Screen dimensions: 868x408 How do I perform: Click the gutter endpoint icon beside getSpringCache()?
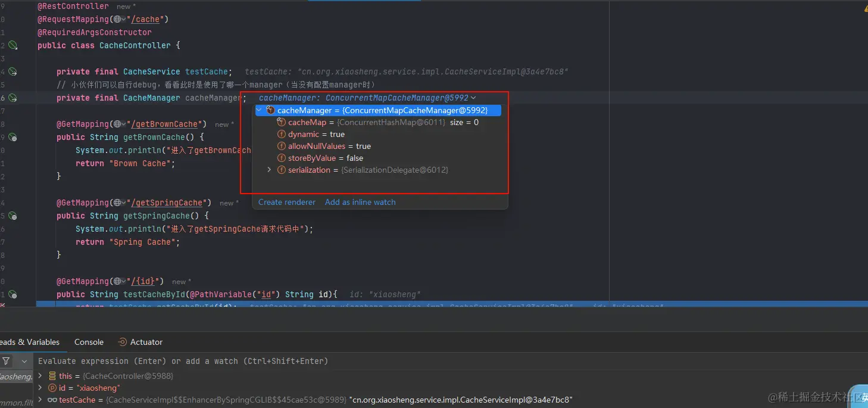coord(13,216)
